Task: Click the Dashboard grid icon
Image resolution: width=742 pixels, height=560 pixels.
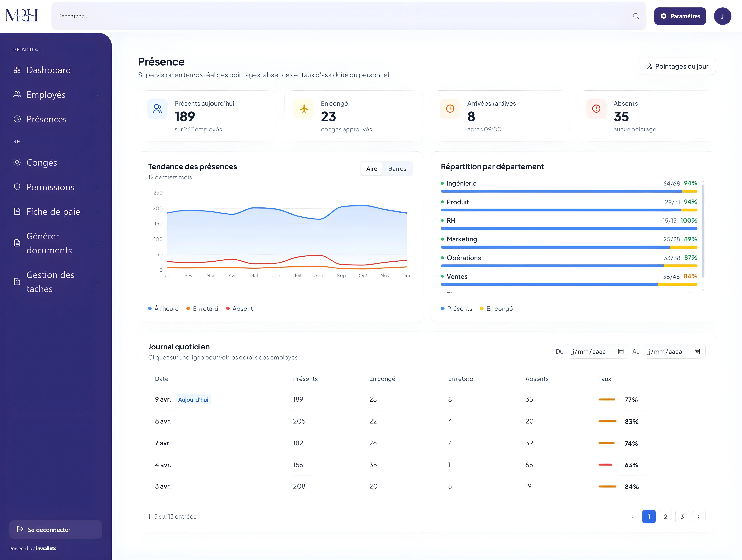Action: tap(17, 70)
